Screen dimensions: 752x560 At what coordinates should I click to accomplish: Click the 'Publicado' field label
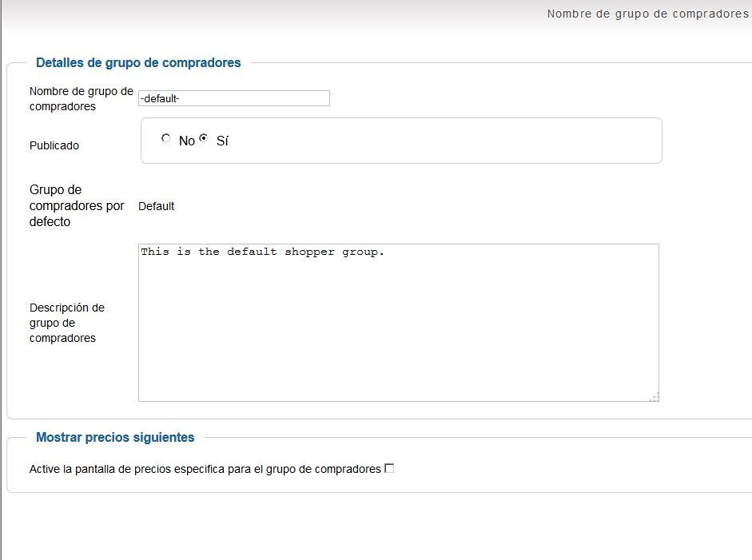point(54,145)
